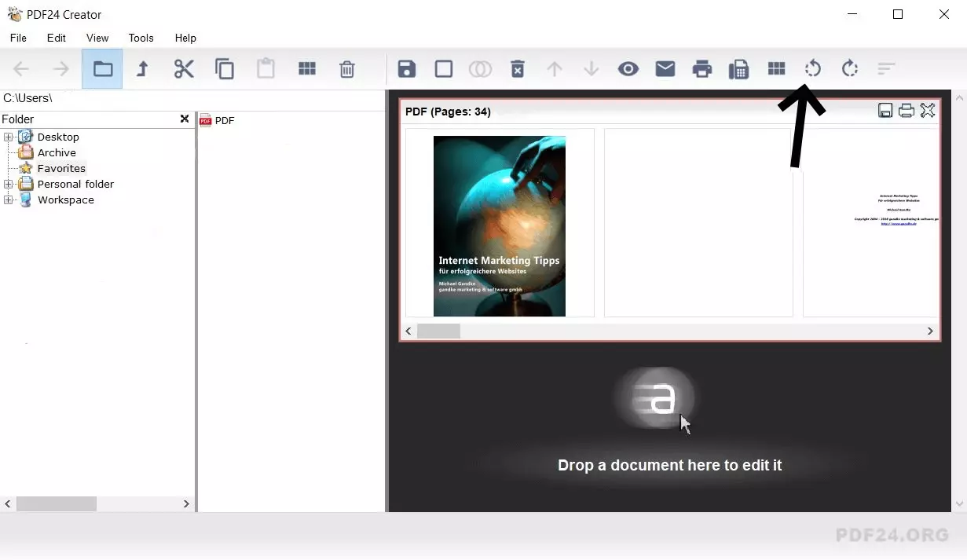Click the Save document toolbar icon
967x560 pixels.
[406, 69]
